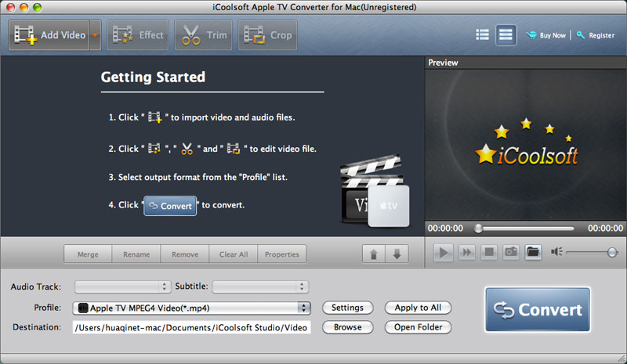Expand the Add Video dropdown arrow
This screenshot has height=364, width=627.
pos(95,35)
